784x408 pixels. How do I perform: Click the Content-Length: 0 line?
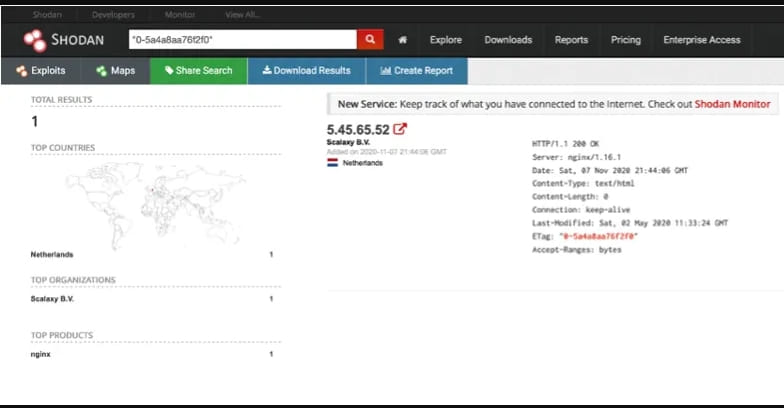pyautogui.click(x=570, y=196)
